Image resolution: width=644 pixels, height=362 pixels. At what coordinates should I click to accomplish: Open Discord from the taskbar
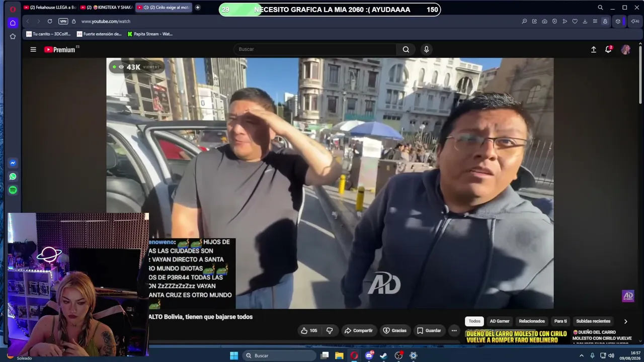point(369,355)
